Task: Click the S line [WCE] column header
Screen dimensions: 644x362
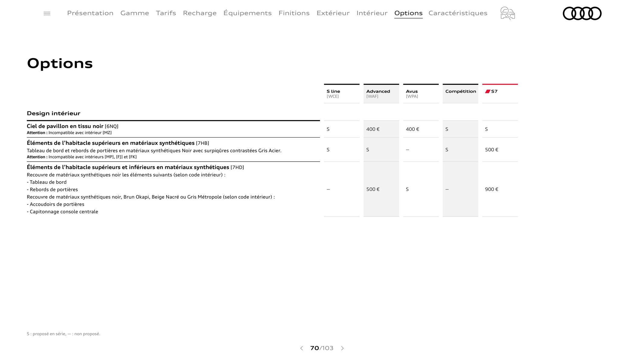Action: pyautogui.click(x=342, y=94)
